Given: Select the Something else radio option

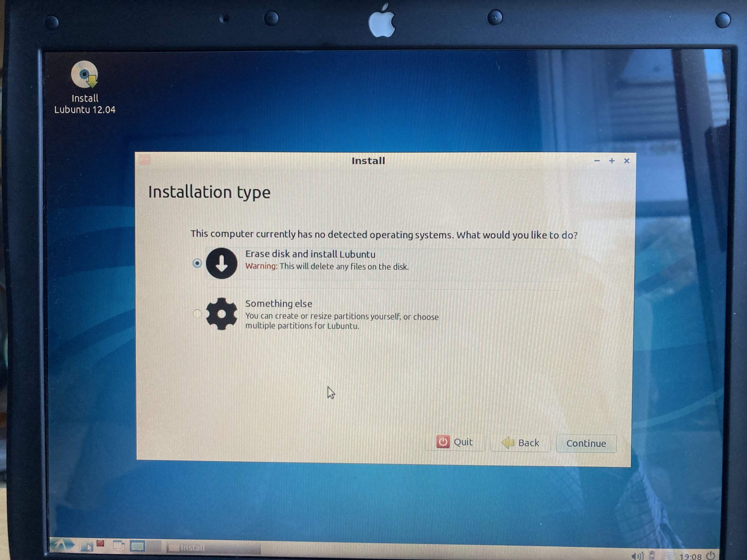Looking at the screenshot, I should click(197, 314).
